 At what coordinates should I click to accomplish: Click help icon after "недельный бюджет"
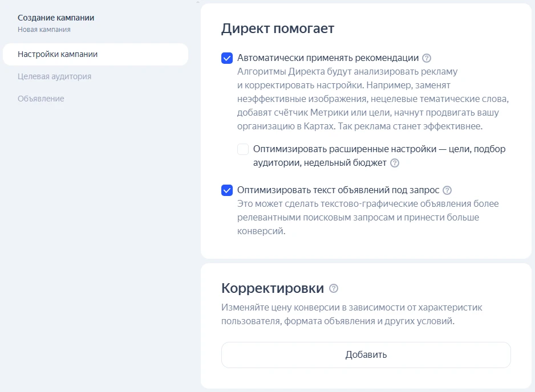coord(395,163)
